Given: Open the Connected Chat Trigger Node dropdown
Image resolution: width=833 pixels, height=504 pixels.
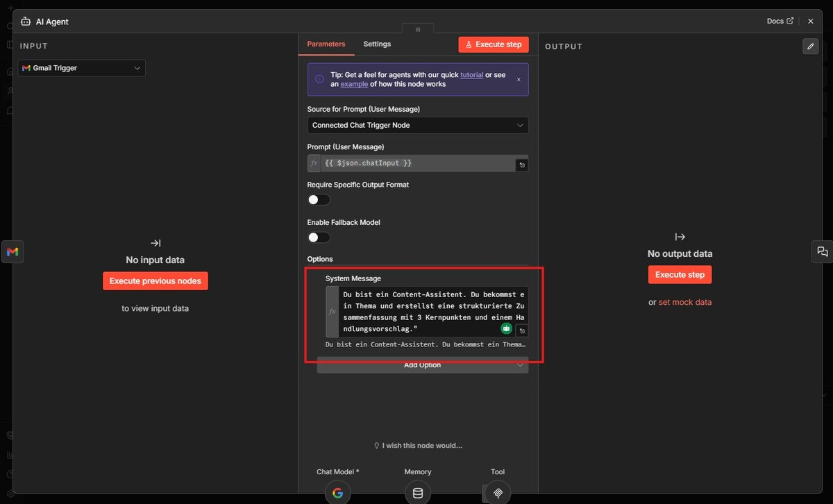Looking at the screenshot, I should [x=416, y=125].
